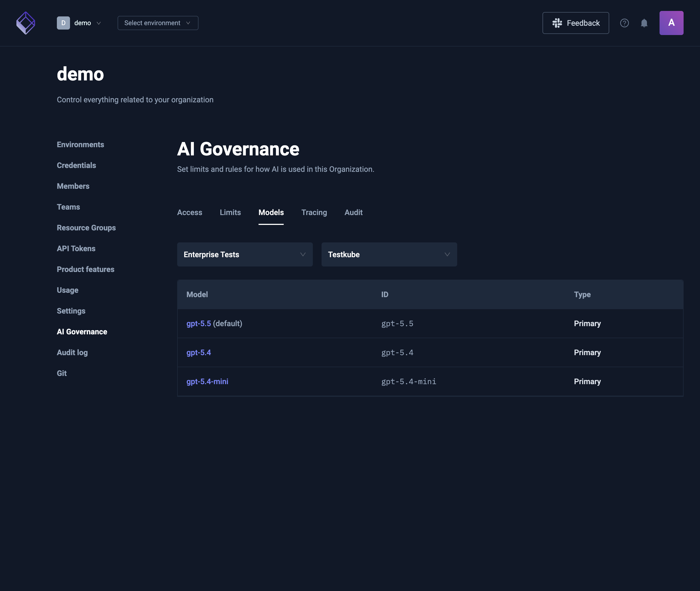Open the help question mark icon
This screenshot has height=591, width=700.
tap(624, 23)
